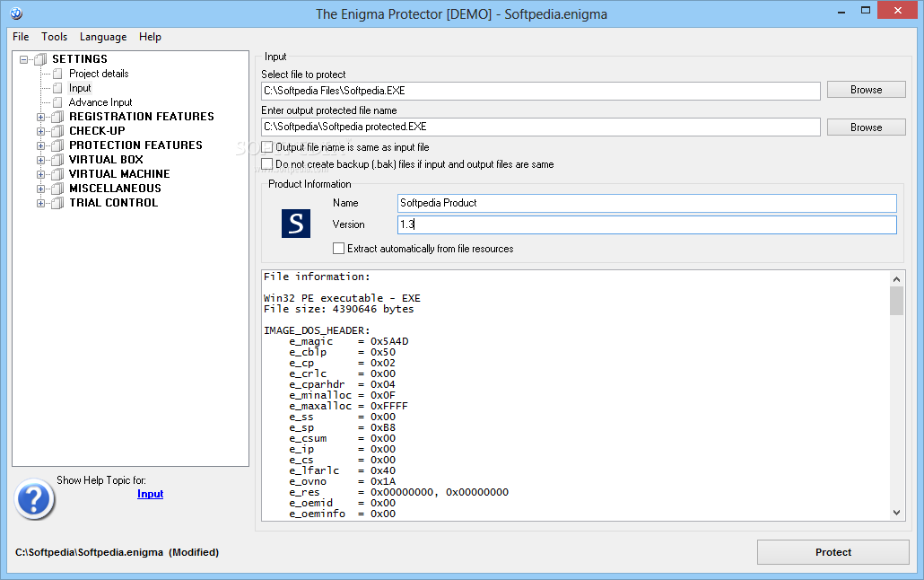Open the Tools menu
Screen dimensions: 924x580
[x=54, y=37]
